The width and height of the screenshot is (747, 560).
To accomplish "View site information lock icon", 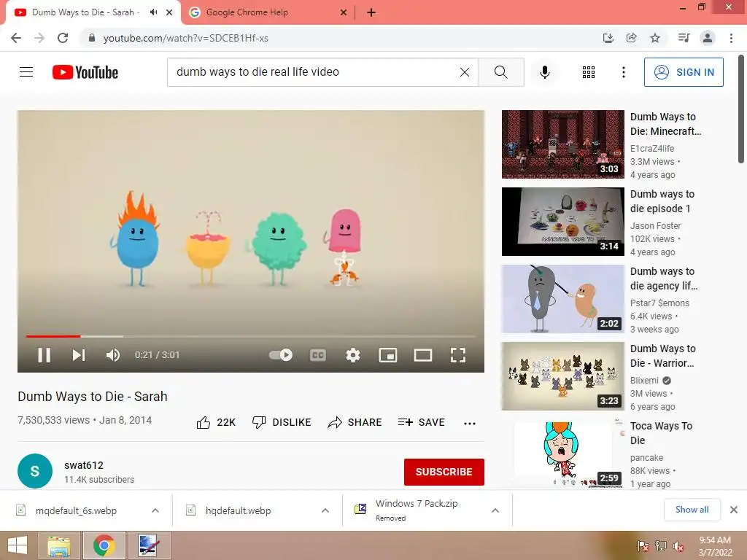I will (92, 38).
